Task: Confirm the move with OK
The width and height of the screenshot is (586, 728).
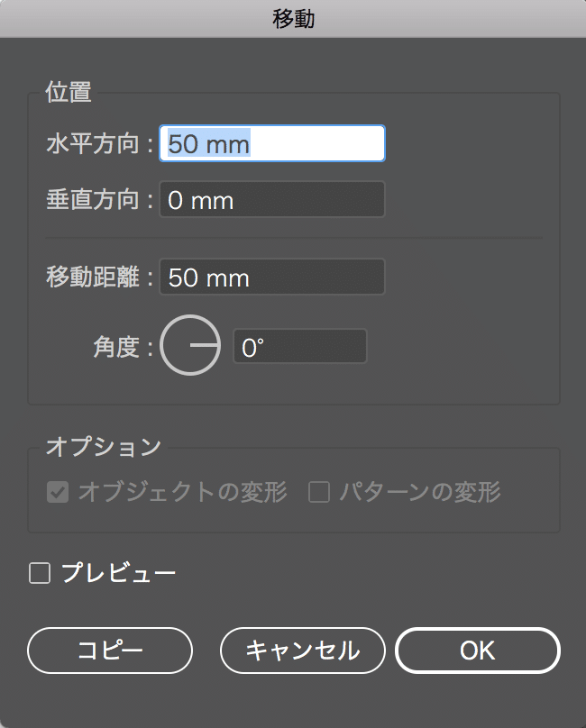Action: coord(478,651)
